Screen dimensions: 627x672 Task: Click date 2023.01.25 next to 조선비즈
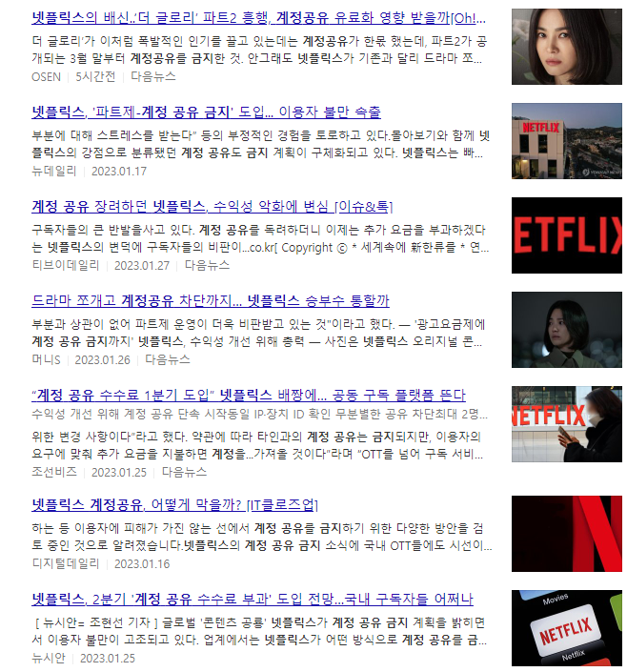click(x=119, y=473)
